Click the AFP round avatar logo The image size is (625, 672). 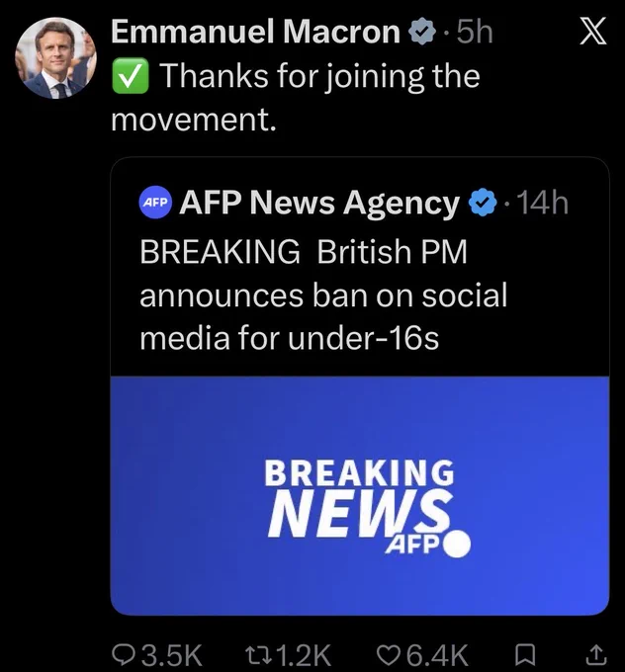[155, 203]
